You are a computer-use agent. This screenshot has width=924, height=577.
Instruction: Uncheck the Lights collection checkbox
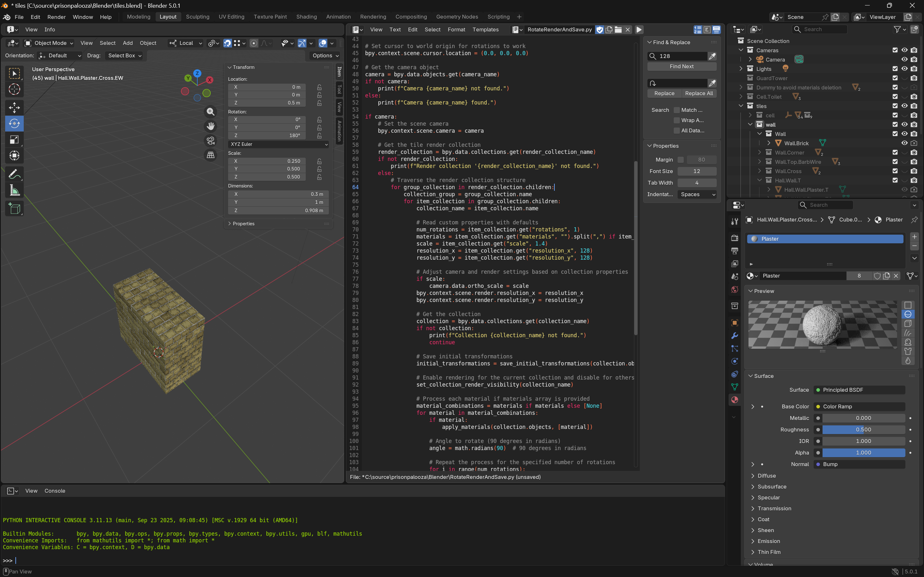[x=894, y=69]
